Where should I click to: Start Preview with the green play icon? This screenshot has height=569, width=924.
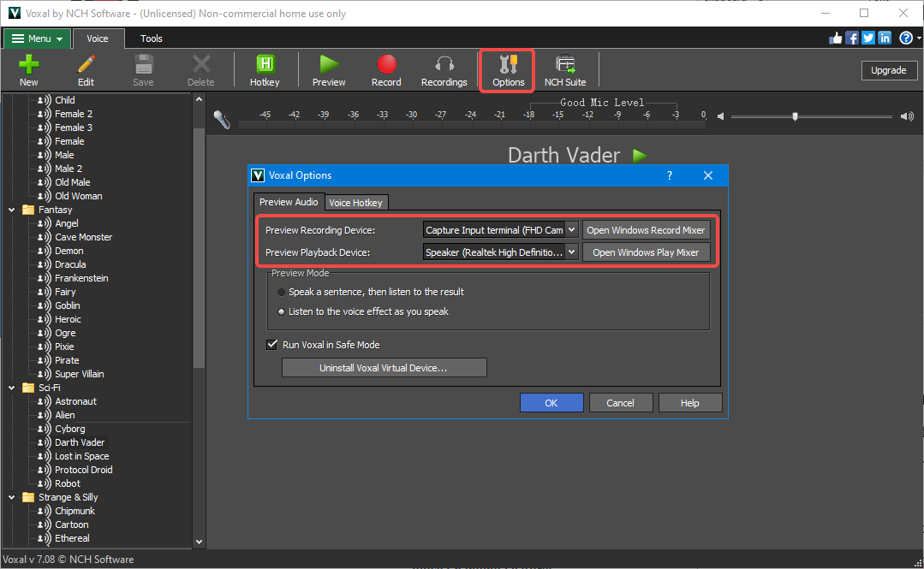click(329, 63)
